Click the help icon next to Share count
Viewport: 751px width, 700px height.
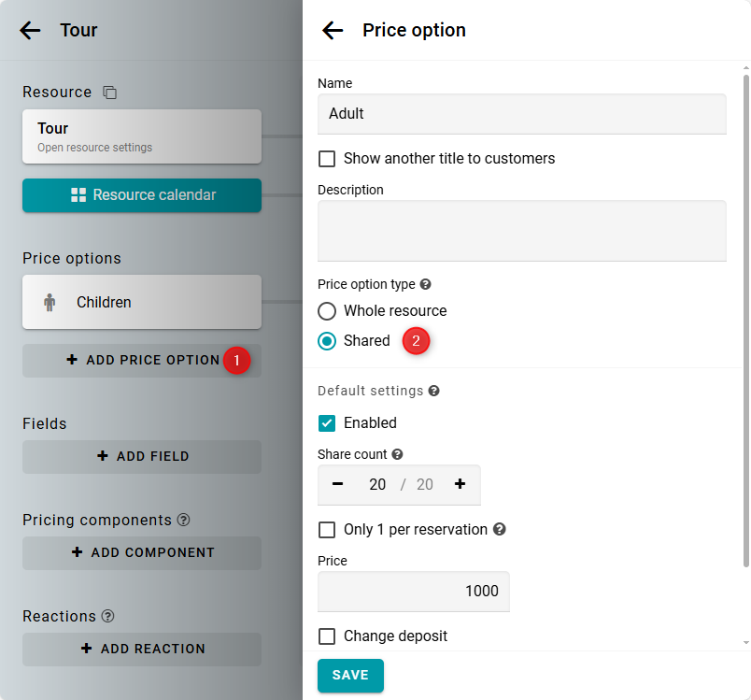pos(397,454)
